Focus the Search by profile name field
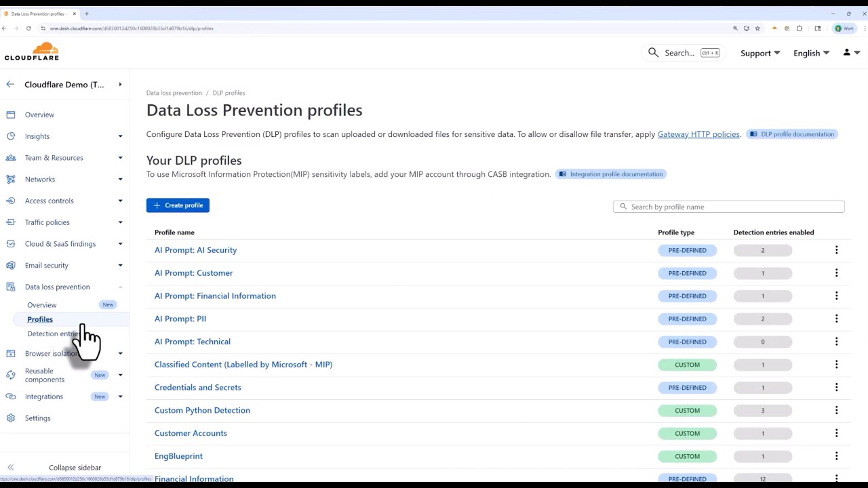The height and width of the screenshot is (488, 868). point(729,207)
